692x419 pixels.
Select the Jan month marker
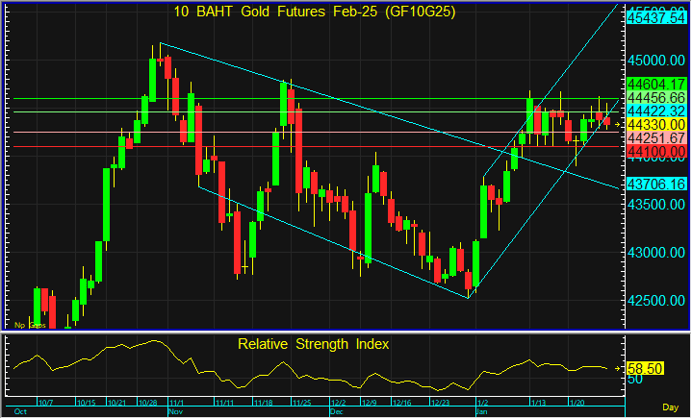point(482,411)
